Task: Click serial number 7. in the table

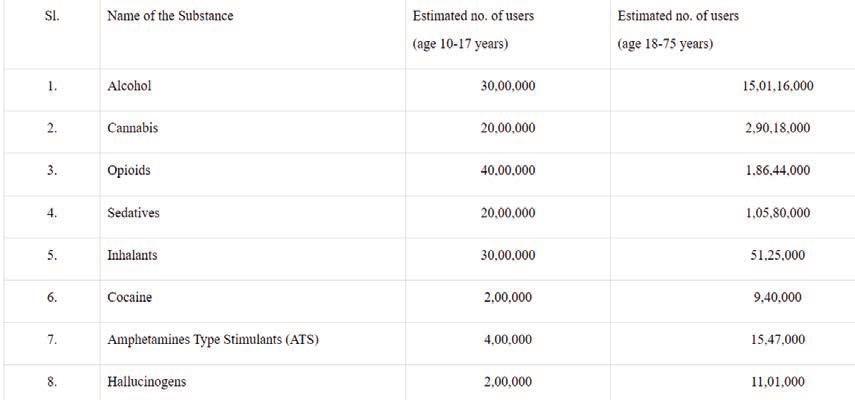Action: point(52,340)
